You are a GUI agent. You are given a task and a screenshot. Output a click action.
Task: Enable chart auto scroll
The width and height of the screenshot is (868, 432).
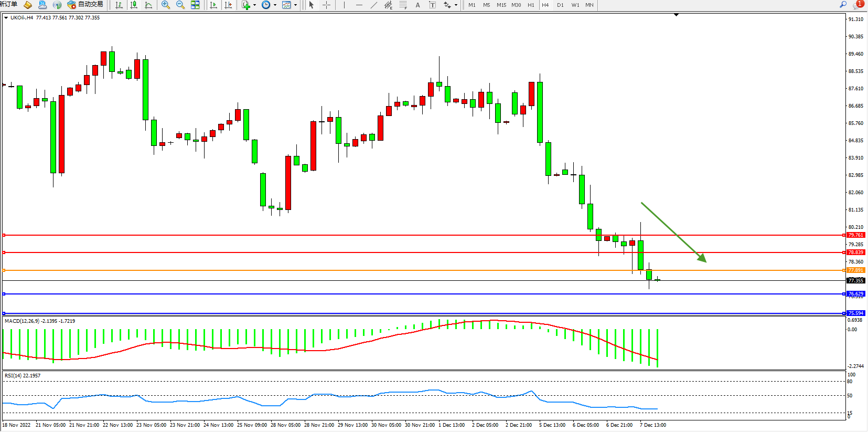click(213, 5)
